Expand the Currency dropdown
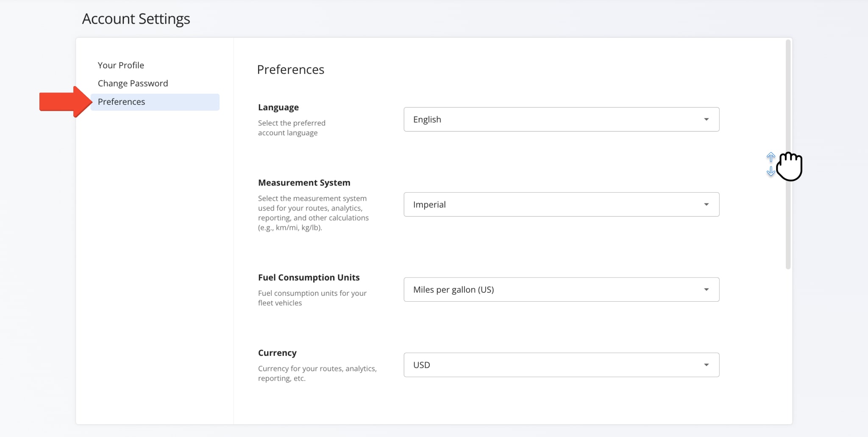868x437 pixels. coord(561,364)
